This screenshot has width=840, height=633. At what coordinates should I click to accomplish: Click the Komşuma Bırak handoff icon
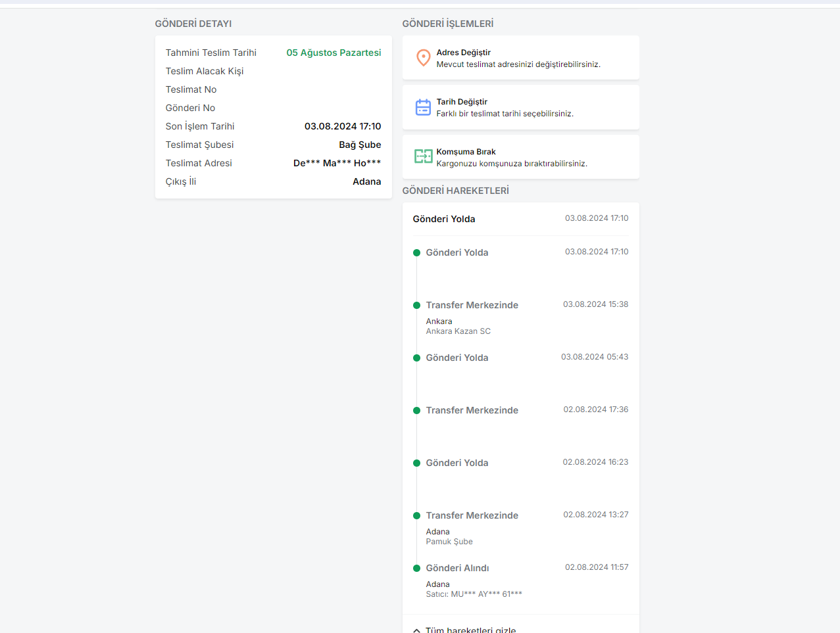[424, 156]
